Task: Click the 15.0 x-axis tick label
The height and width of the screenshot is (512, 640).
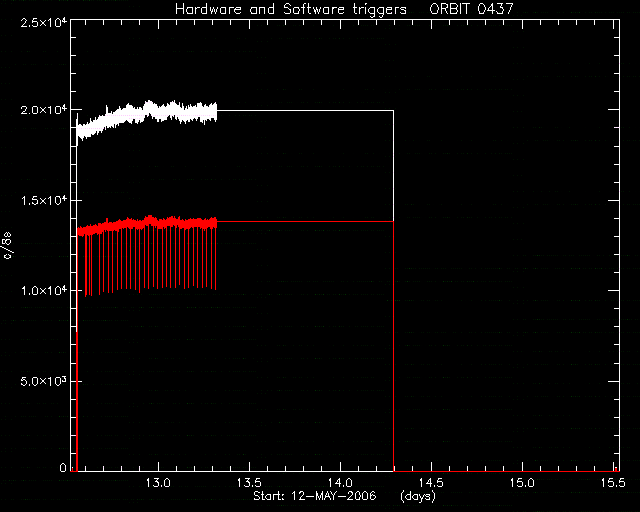Action: point(522,483)
